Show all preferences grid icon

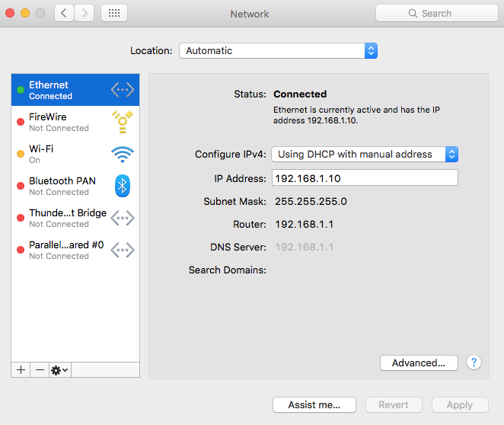(x=114, y=13)
